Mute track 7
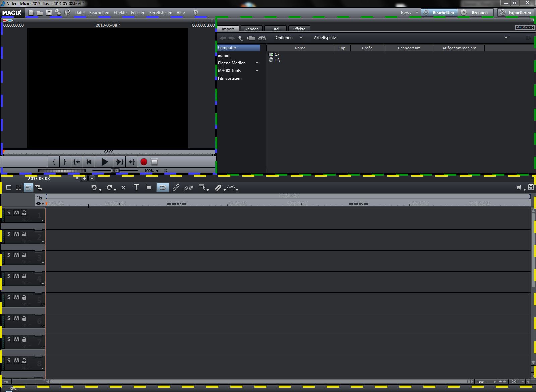The image size is (536, 392). click(16, 339)
